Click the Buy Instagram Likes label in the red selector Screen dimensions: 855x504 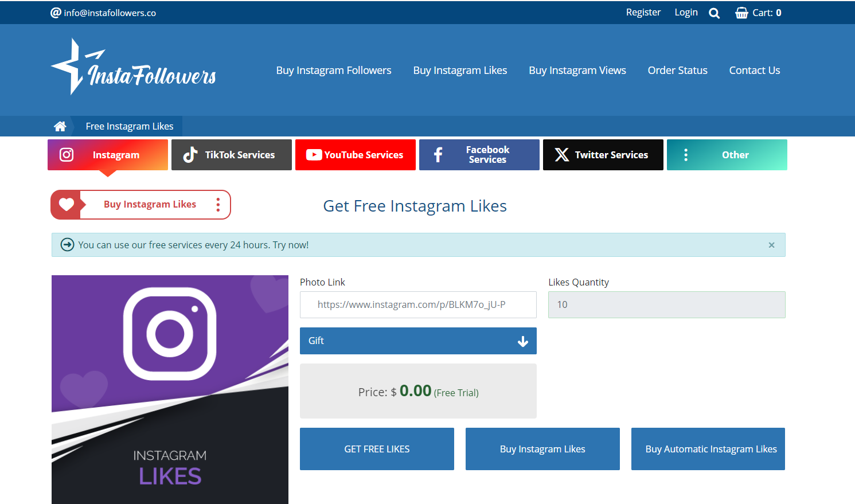tap(150, 204)
